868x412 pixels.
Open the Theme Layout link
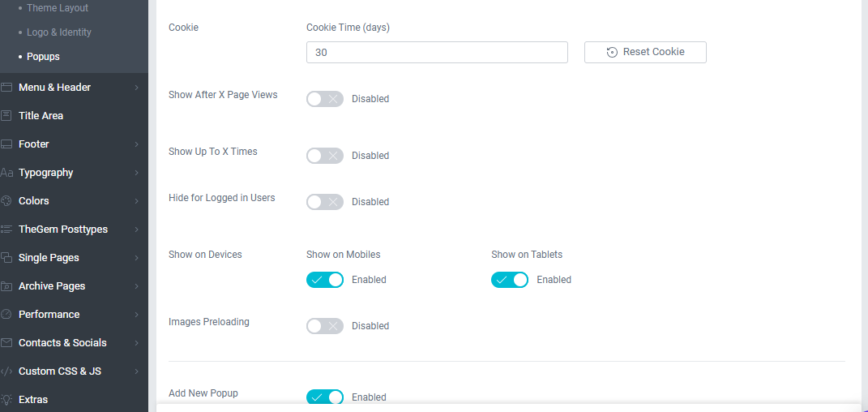tap(58, 8)
